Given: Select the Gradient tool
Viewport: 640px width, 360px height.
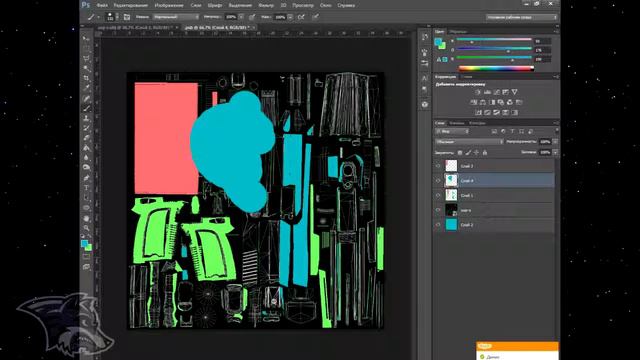Looking at the screenshot, I should pos(86,147).
